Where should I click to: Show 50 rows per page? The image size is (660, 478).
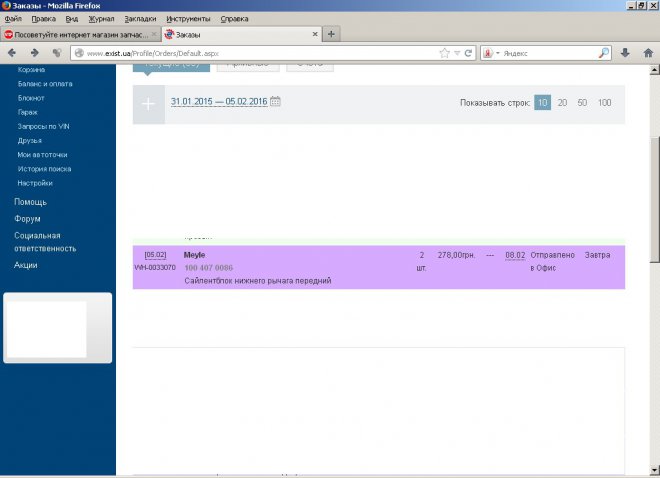(x=583, y=103)
